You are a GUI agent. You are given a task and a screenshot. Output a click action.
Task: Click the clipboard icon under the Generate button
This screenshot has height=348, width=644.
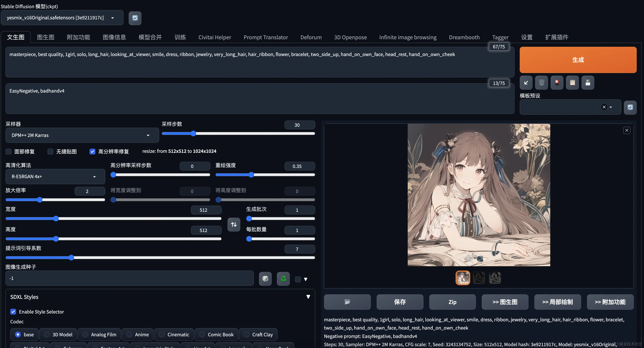[572, 83]
